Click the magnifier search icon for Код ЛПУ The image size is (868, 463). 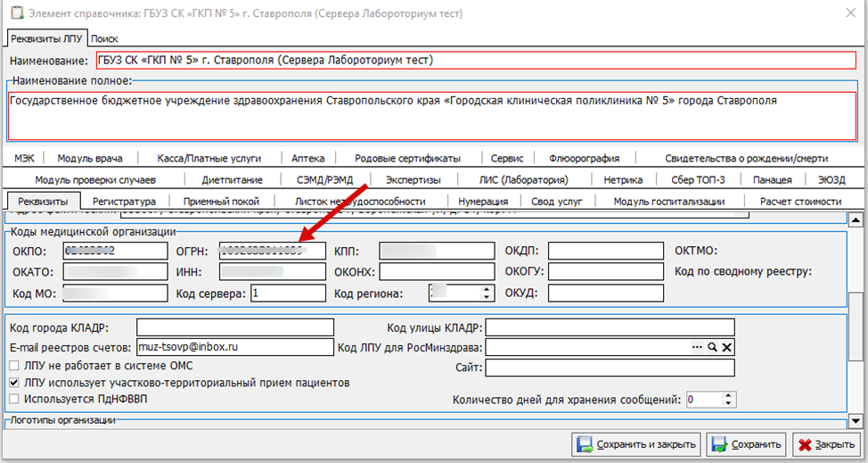click(712, 347)
